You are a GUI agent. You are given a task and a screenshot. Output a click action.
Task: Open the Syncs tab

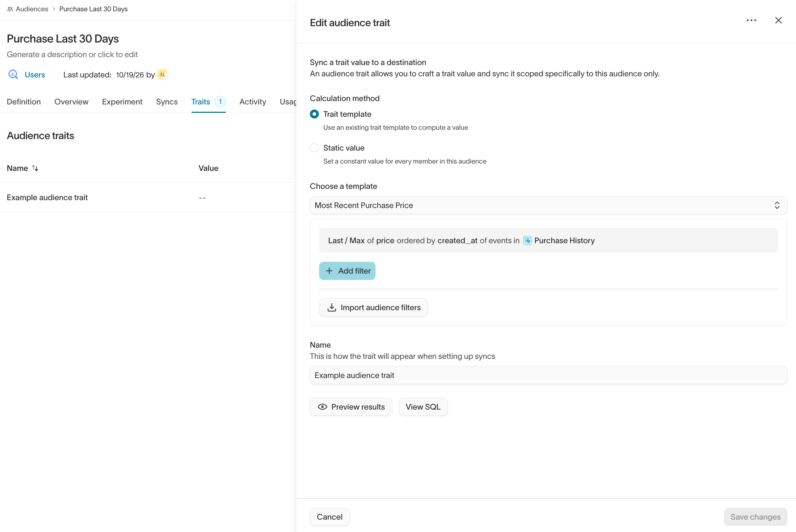pos(167,102)
